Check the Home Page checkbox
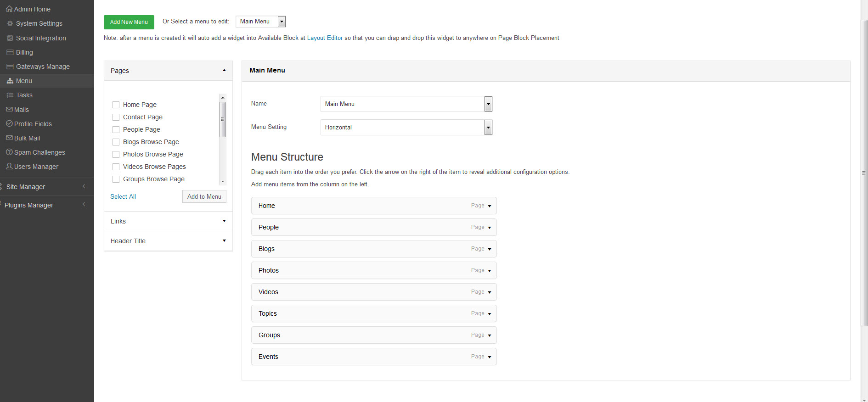 tap(116, 105)
